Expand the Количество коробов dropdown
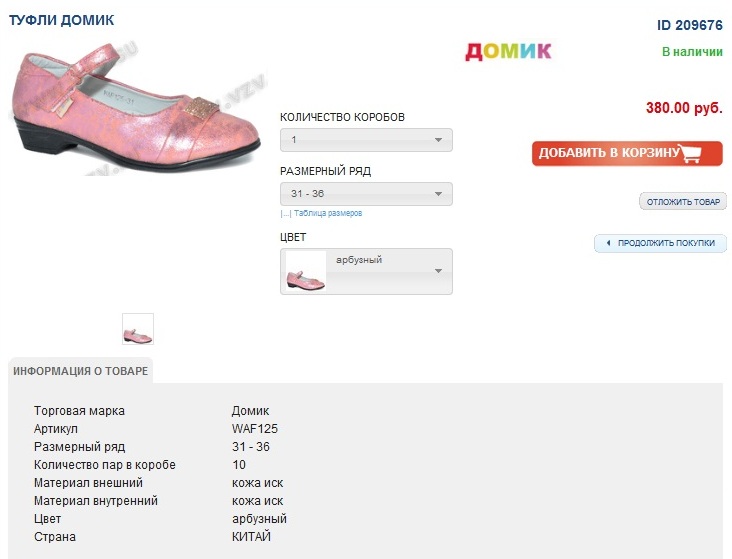Screen dimensions: 732x559 coord(366,140)
